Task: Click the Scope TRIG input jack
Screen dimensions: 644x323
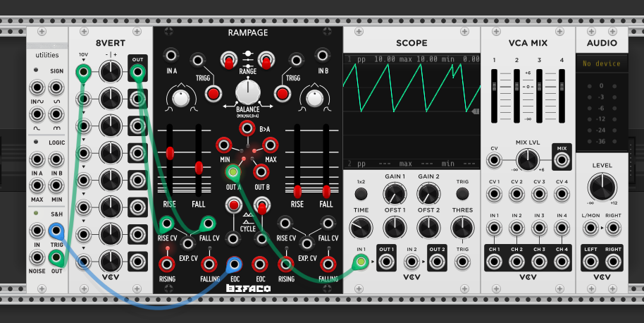Action: click(x=462, y=262)
